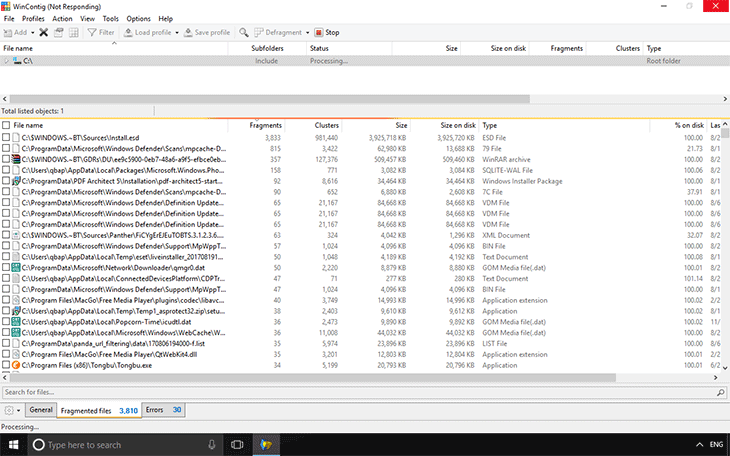Click the Subfolders column header
This screenshot has width=730, height=456.
267,48
